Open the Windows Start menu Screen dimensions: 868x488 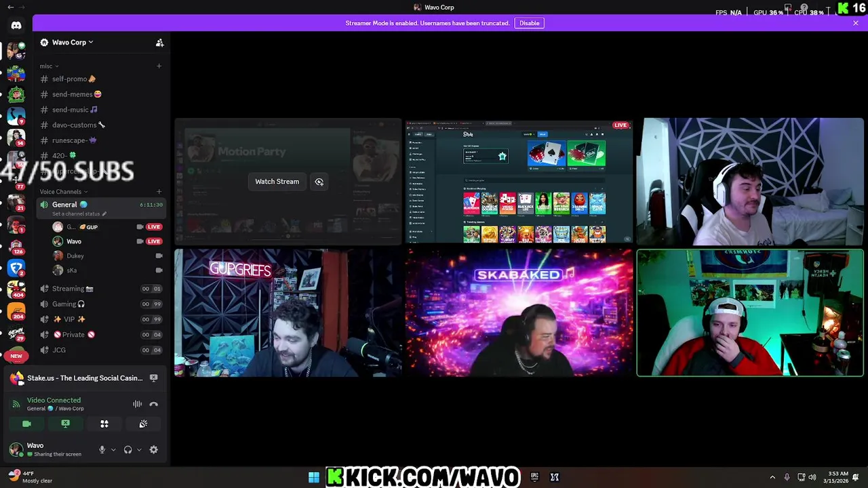click(x=314, y=477)
